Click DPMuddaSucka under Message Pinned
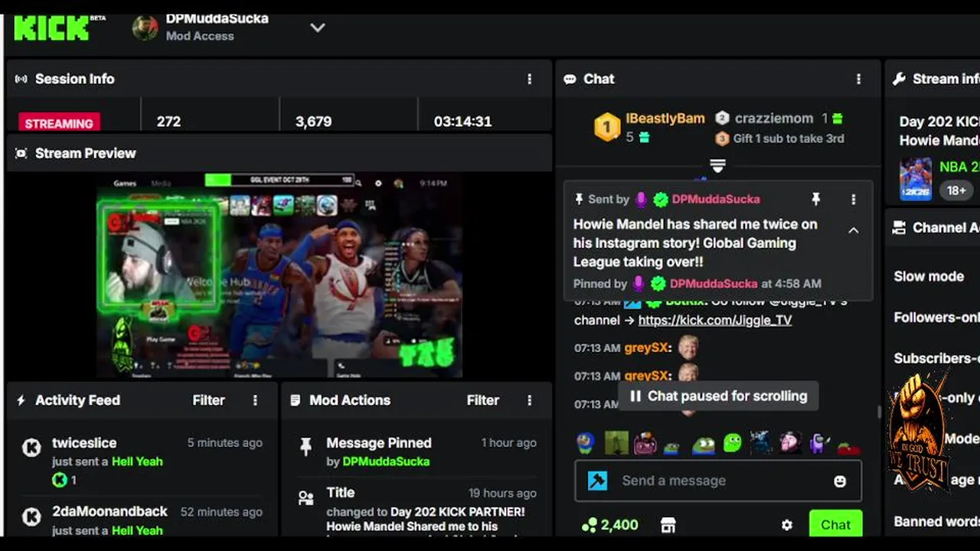The width and height of the screenshot is (980, 551). coord(386,461)
